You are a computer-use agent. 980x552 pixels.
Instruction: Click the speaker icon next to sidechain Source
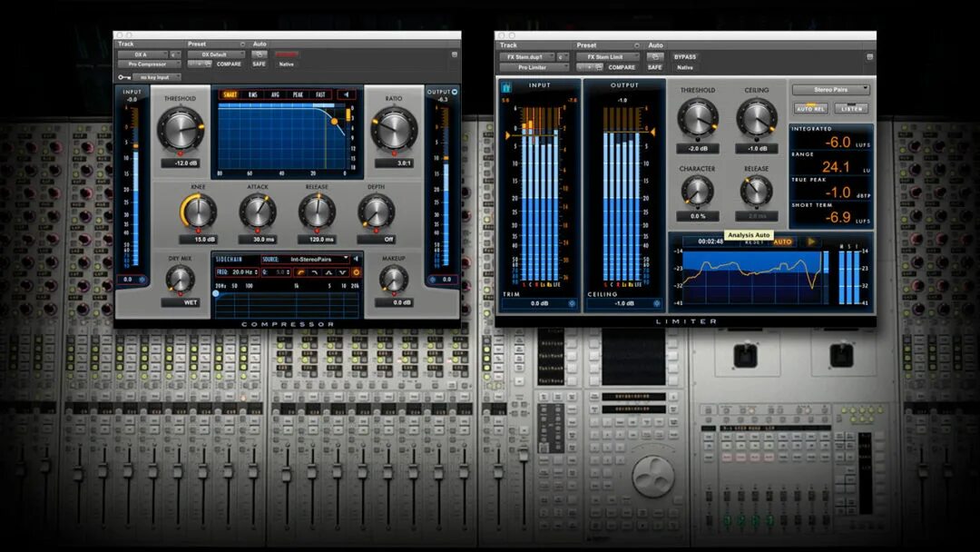356,258
